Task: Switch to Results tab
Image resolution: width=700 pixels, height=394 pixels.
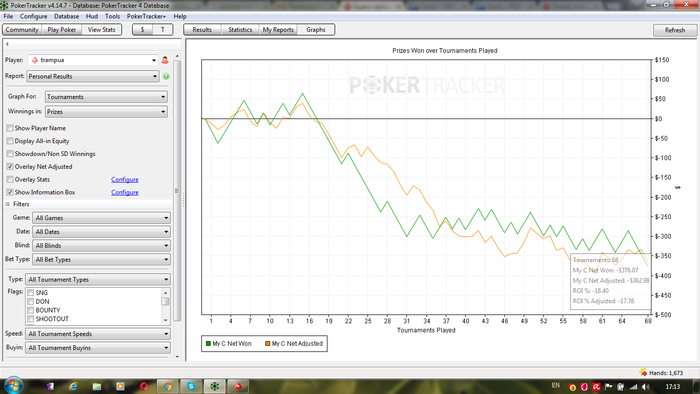Action: click(x=202, y=30)
